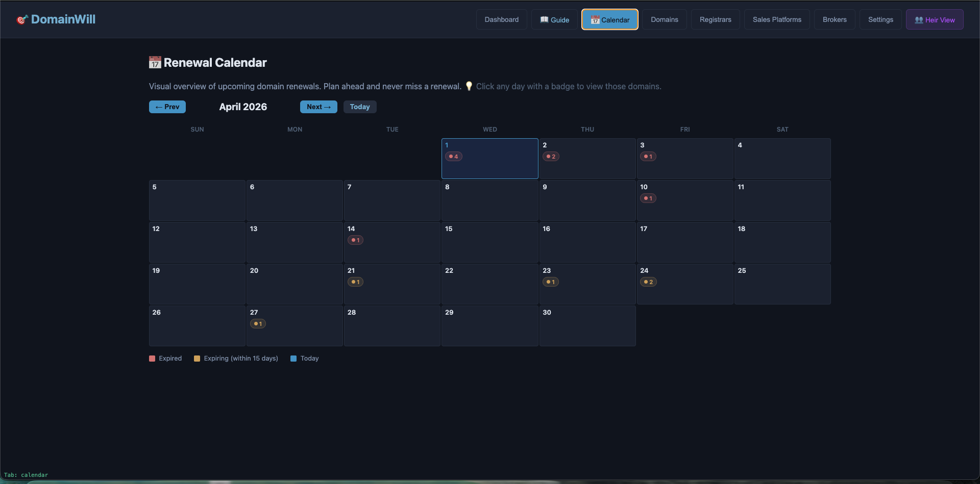Viewport: 980px width, 484px height.
Task: Click the badge on April 14
Action: coord(355,240)
